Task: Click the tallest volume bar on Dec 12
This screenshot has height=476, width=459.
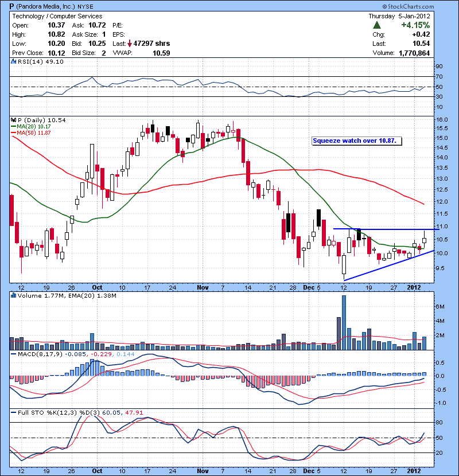Action: (x=344, y=322)
